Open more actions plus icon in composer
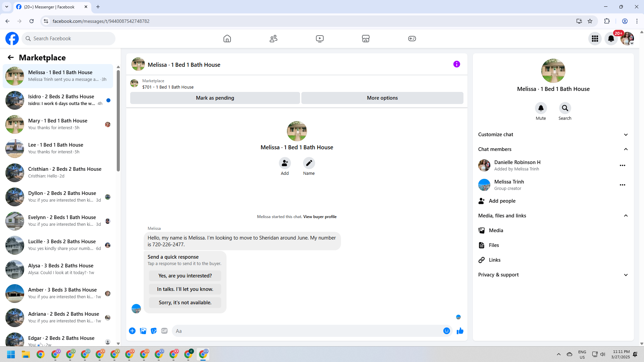644x362 pixels. coord(132,331)
